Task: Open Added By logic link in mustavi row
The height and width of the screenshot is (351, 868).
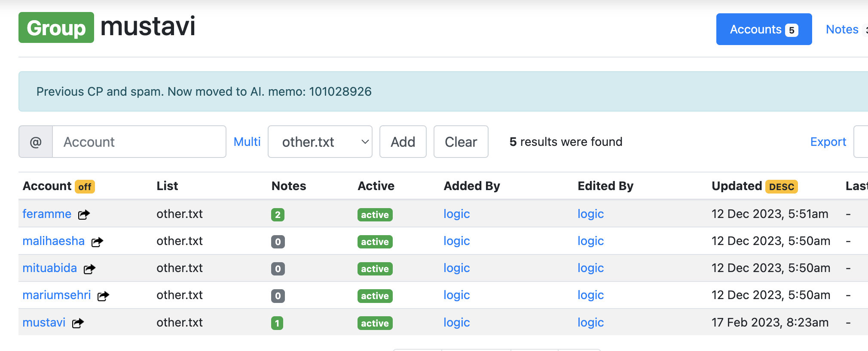Action: tap(457, 322)
